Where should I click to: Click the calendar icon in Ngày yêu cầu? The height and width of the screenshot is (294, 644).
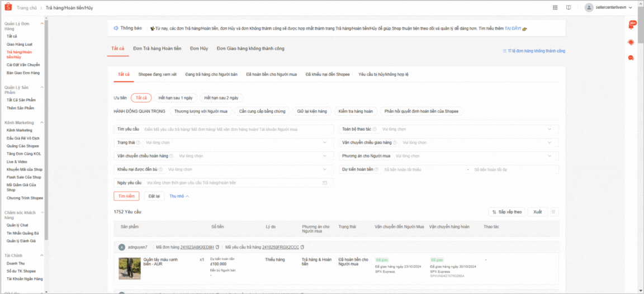[x=325, y=183]
